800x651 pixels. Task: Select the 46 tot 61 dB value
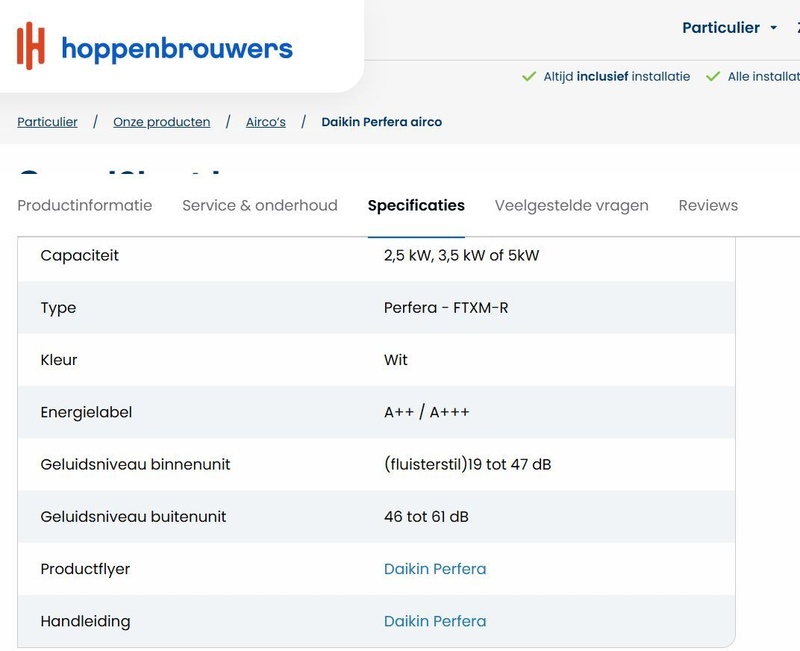click(x=426, y=516)
